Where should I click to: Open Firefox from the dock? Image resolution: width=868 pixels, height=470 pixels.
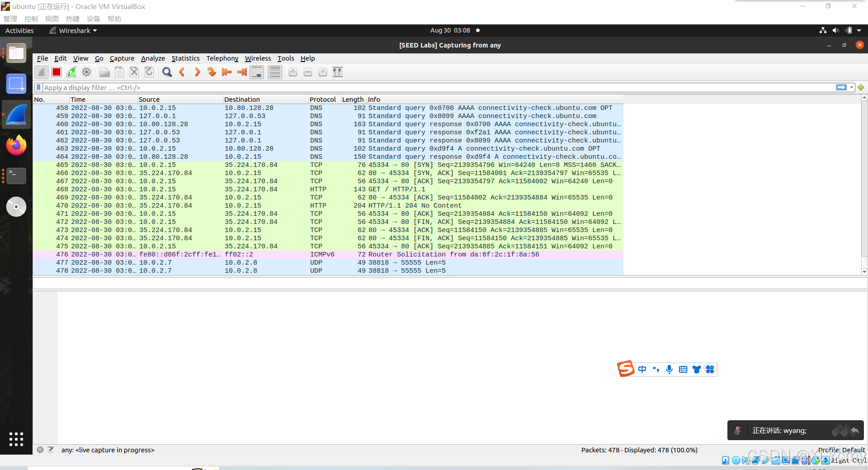[16, 145]
